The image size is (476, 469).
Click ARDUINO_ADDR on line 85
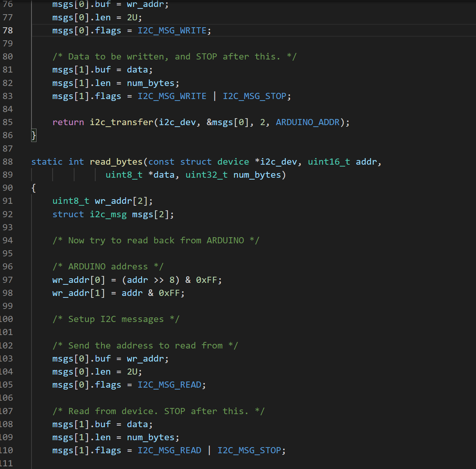[308, 122]
